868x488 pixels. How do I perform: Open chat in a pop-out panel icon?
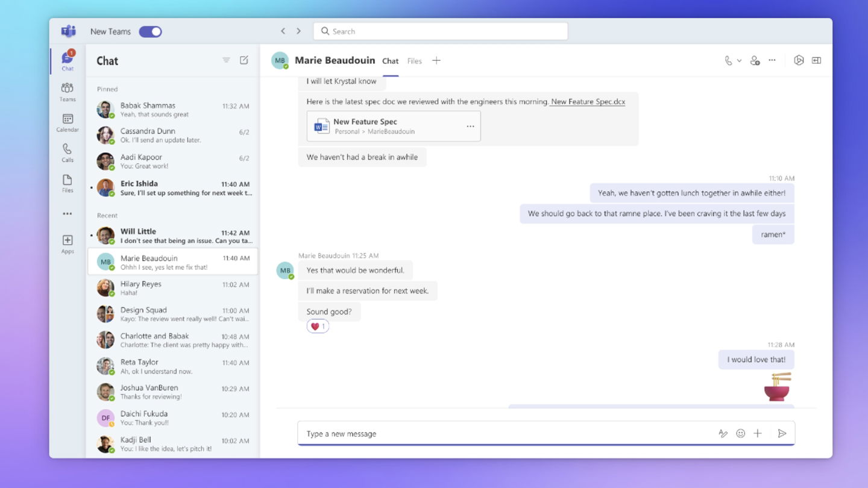coord(816,60)
